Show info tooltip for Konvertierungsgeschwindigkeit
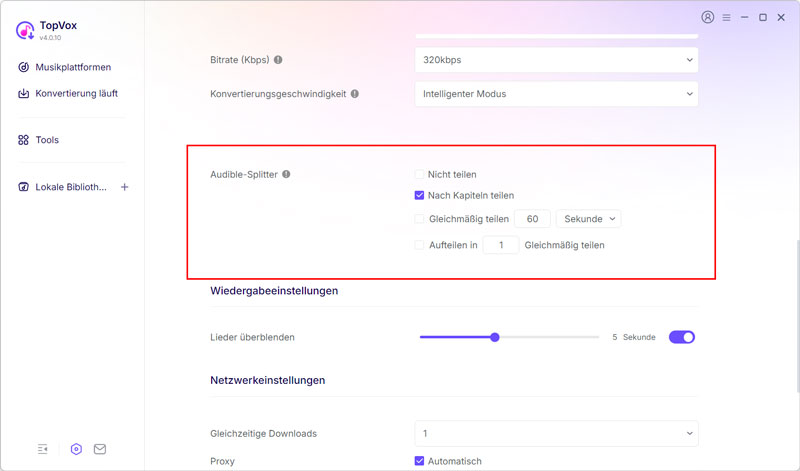 click(355, 94)
